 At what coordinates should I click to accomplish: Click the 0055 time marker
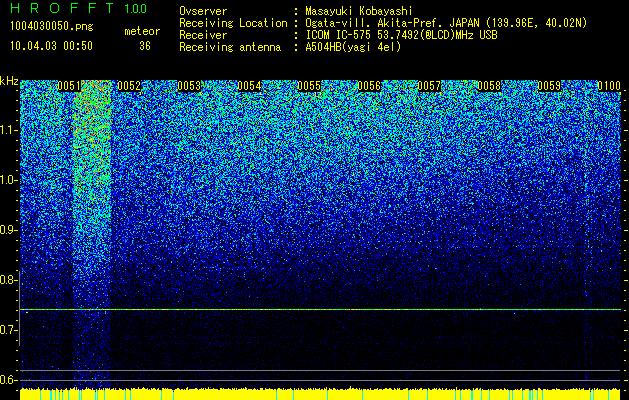[x=309, y=86]
